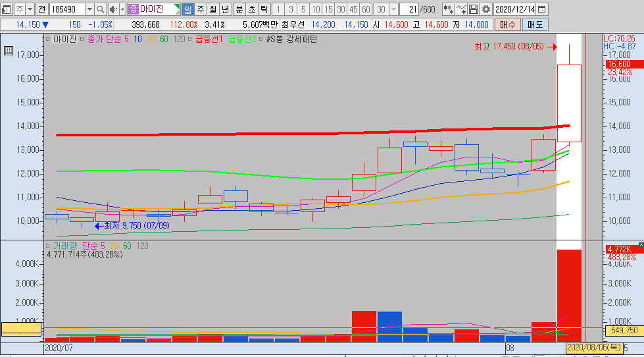Select weekly 주 chart period
The width and height of the screenshot is (644, 357).
[x=200, y=9]
